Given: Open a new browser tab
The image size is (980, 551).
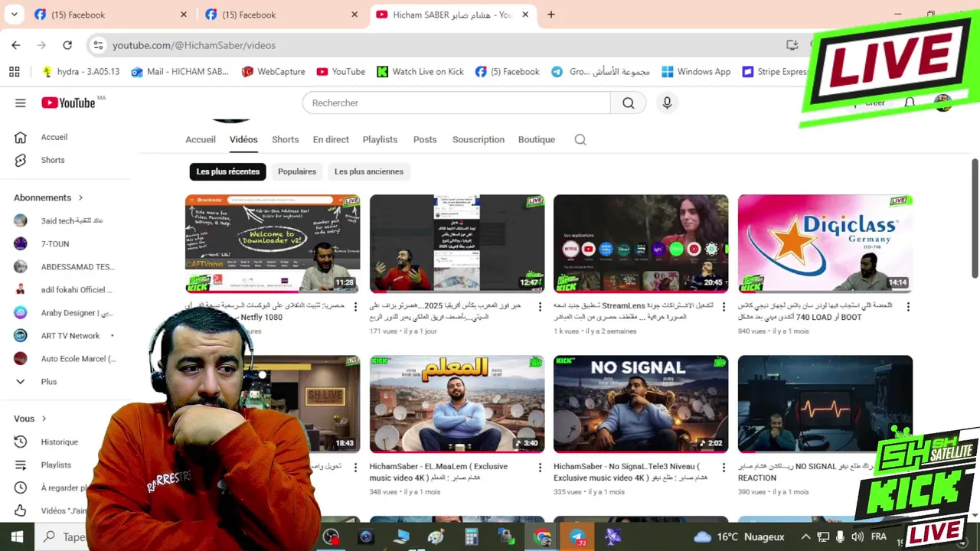Looking at the screenshot, I should 551,15.
